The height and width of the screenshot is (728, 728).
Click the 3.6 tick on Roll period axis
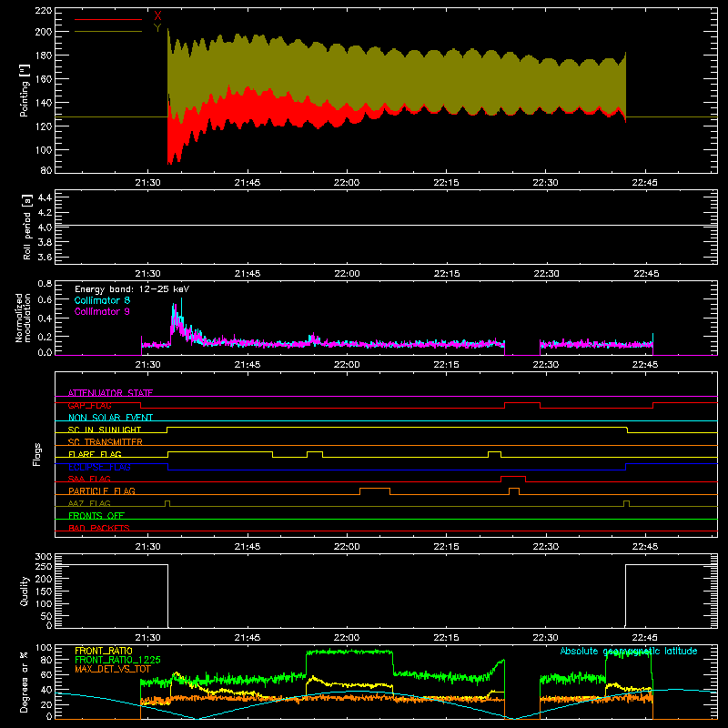[45, 257]
